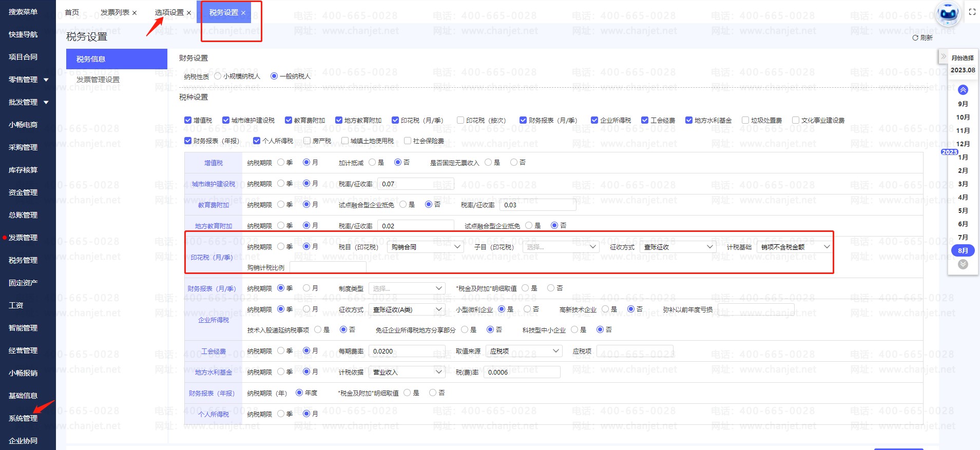This screenshot has height=450, width=980.
Task: Open the robot assistant avatar icon
Action: coord(948,14)
